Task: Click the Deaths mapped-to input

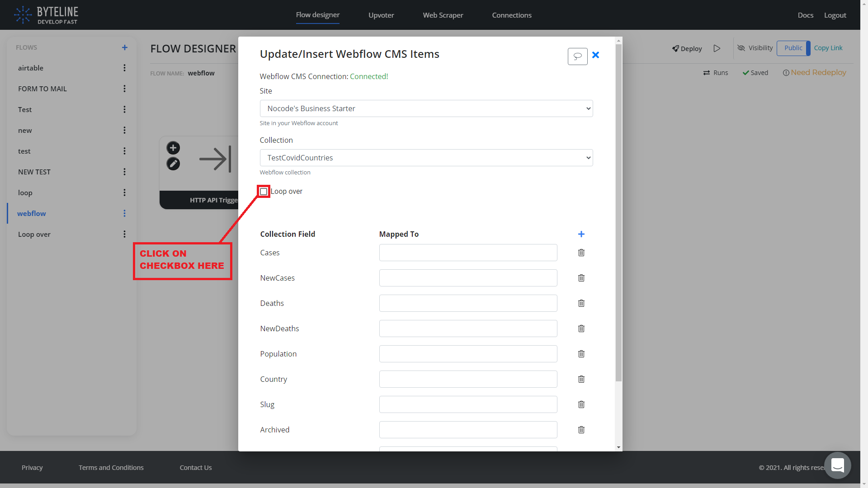Action: point(468,303)
